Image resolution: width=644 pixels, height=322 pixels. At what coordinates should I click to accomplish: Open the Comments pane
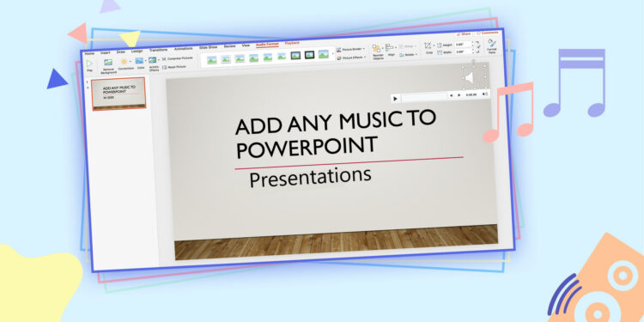pyautogui.click(x=488, y=33)
